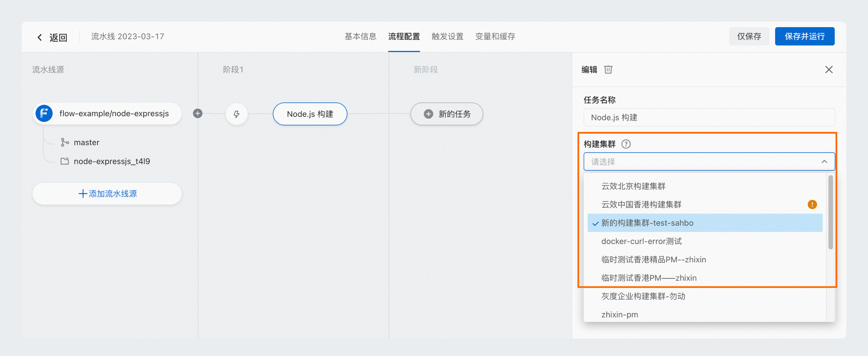Close the edit panel with X
Viewport: 868px width, 356px height.
[829, 69]
